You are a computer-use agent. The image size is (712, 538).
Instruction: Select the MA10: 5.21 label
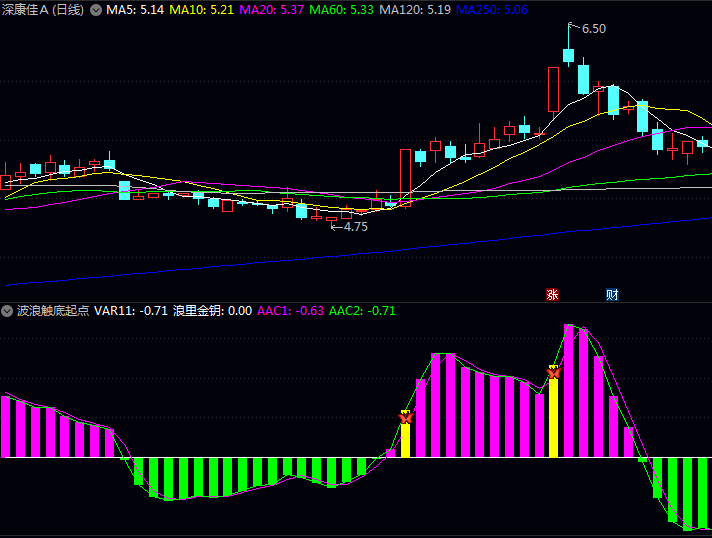click(x=202, y=10)
